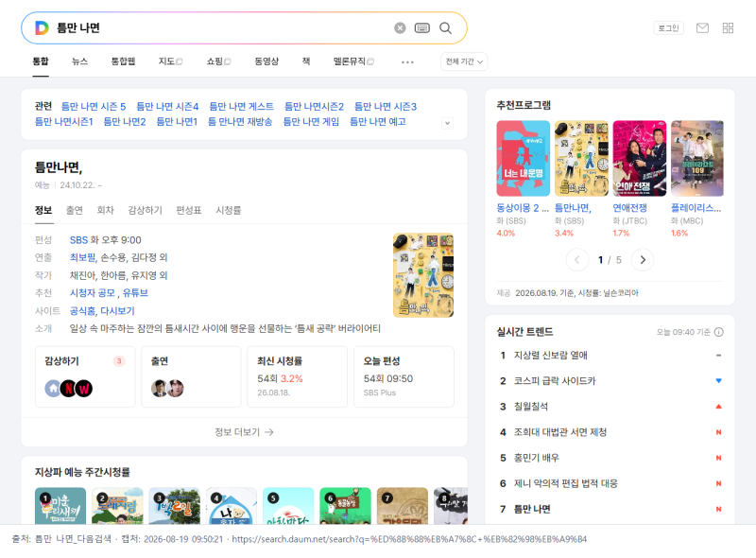Viewport: 756px width, 558px height.
Task: Open the 연애전쟁 recommended program poster
Action: (x=640, y=158)
